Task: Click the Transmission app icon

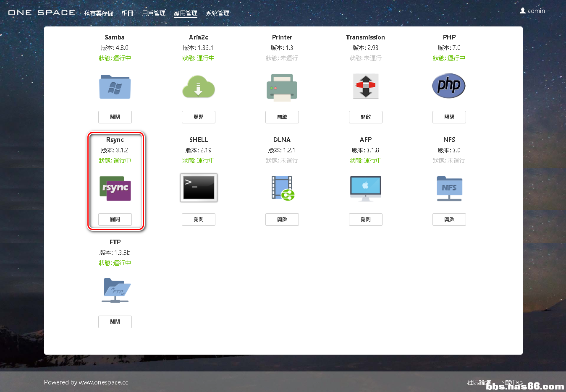Action: click(366, 86)
